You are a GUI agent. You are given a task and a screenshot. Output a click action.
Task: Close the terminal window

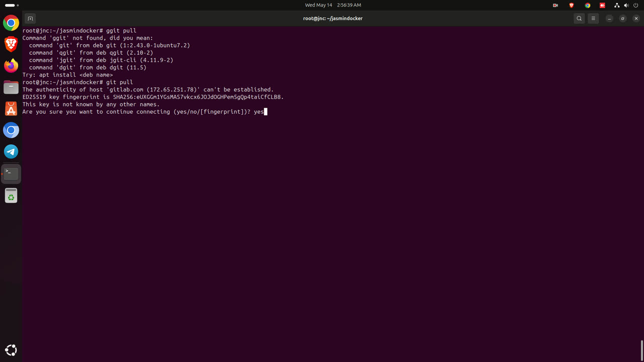click(x=636, y=19)
